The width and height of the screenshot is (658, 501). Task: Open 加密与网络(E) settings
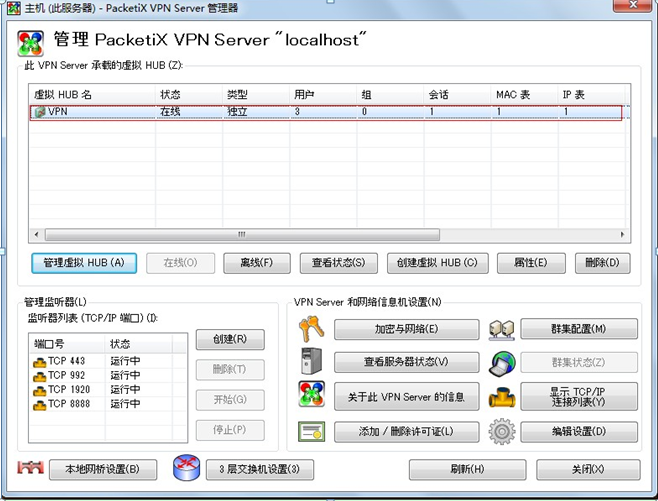(406, 329)
